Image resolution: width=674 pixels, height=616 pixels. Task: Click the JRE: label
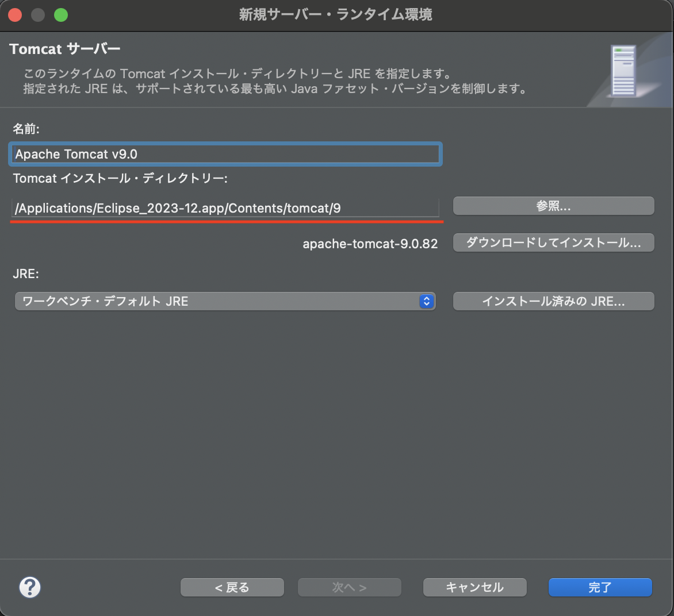[x=26, y=274]
